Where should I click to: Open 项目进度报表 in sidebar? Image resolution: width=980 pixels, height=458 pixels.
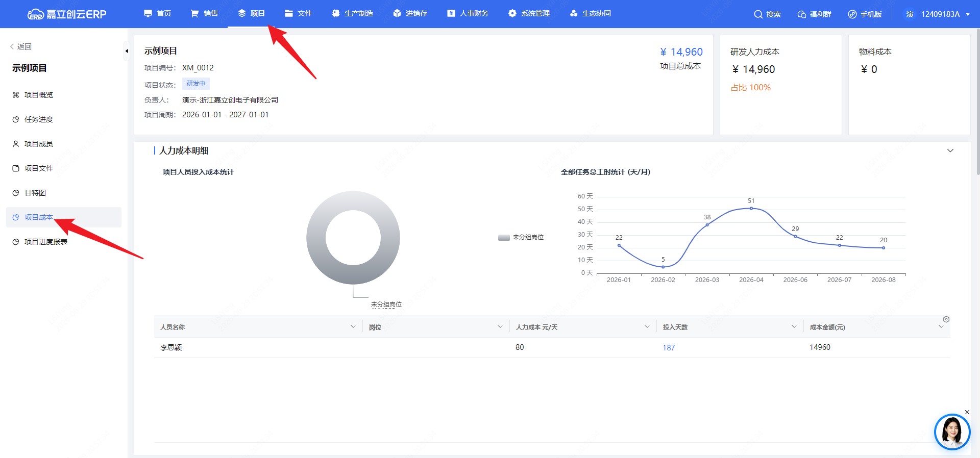click(64, 242)
